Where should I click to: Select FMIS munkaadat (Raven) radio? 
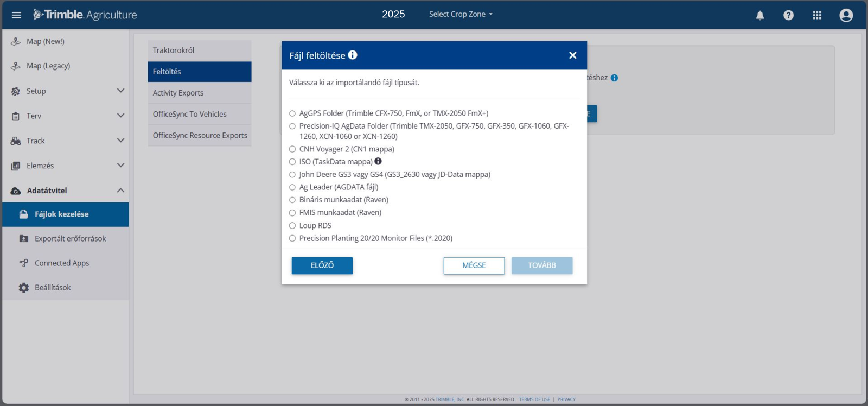pyautogui.click(x=292, y=213)
